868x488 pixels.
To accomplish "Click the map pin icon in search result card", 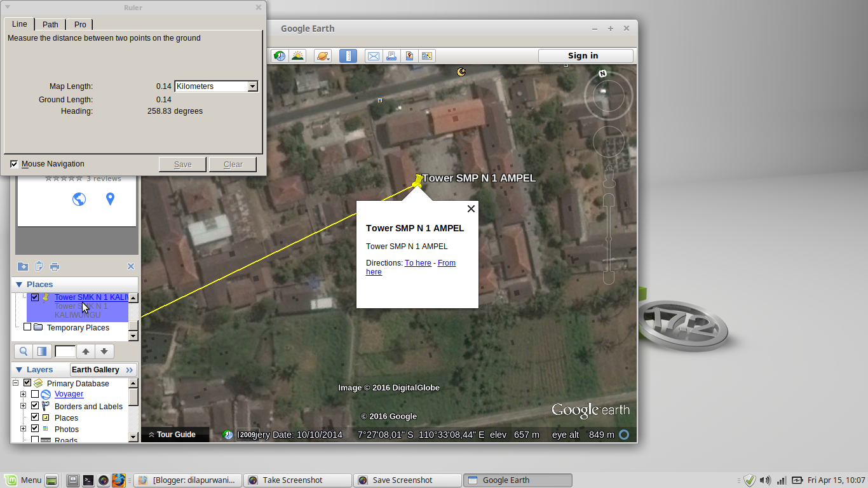I will 110,200.
